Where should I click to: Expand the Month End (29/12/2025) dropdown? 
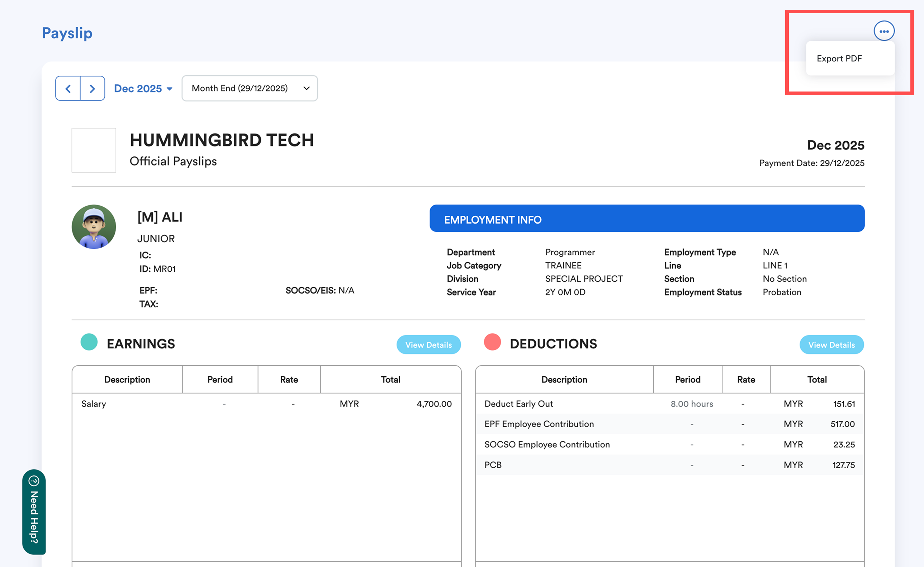pyautogui.click(x=240, y=89)
